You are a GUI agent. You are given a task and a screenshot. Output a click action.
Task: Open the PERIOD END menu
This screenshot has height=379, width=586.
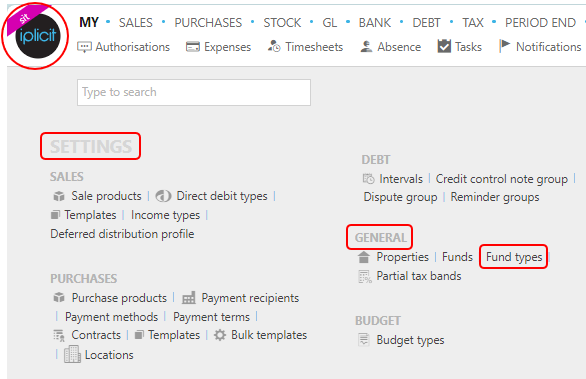540,23
